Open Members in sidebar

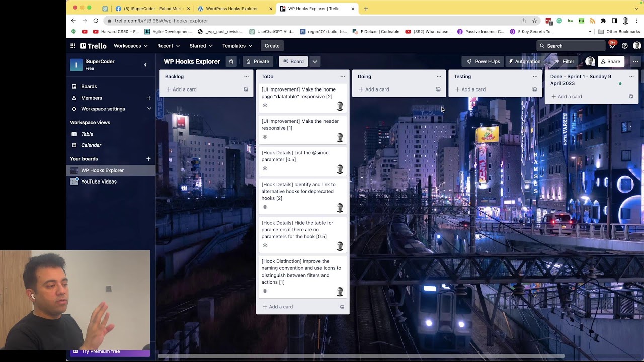tap(92, 98)
